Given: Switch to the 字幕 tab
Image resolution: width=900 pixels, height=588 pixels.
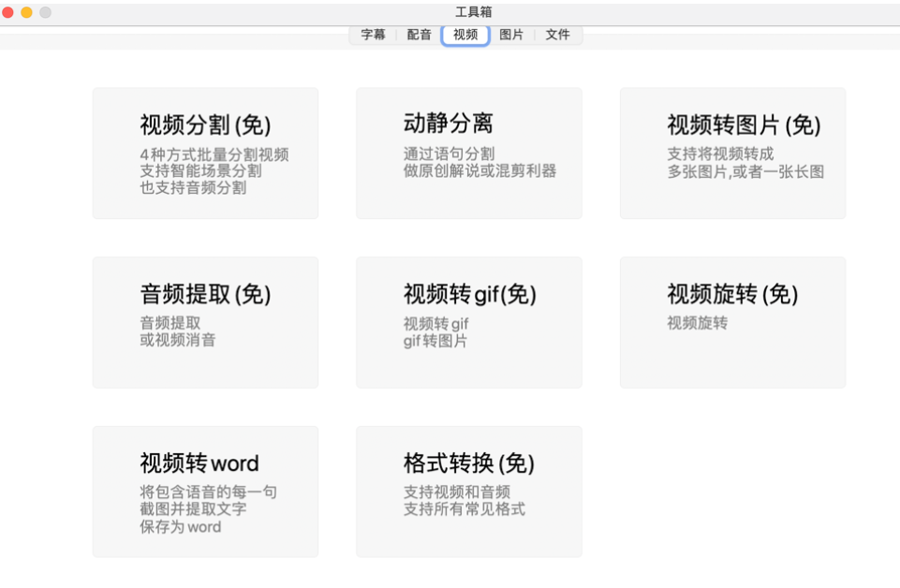Looking at the screenshot, I should coord(373,35).
